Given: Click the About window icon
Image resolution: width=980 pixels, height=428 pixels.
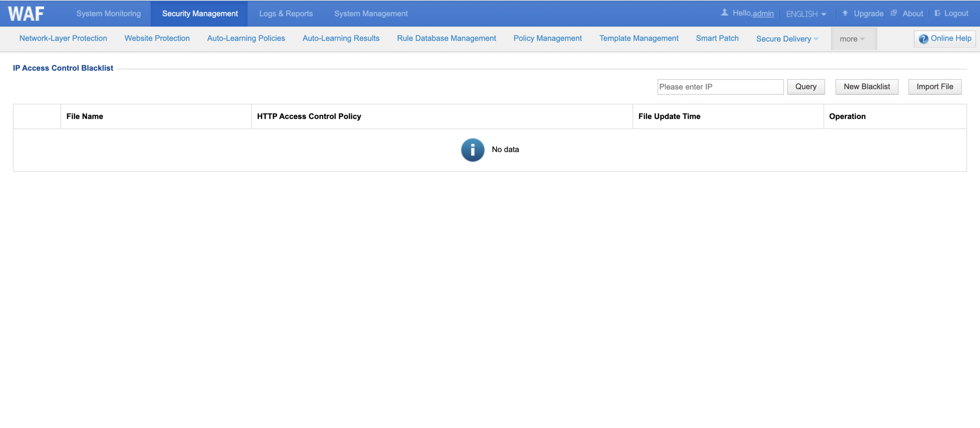Looking at the screenshot, I should pyautogui.click(x=894, y=13).
